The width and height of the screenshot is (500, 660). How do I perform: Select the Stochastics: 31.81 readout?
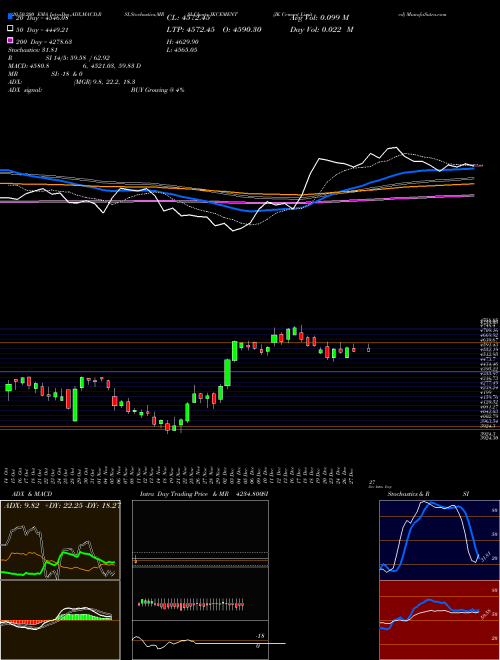point(35,50)
